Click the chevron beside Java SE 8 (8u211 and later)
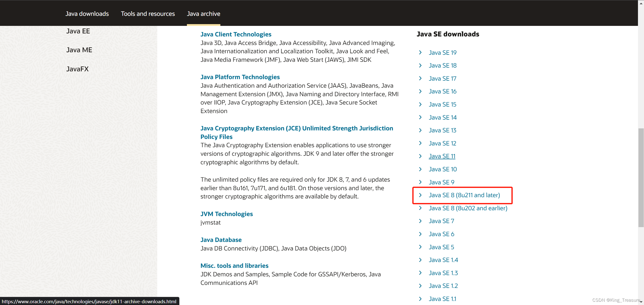 coord(420,195)
